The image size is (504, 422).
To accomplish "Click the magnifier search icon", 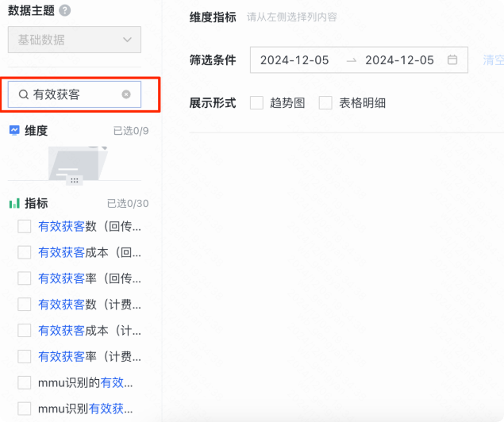I will (24, 94).
